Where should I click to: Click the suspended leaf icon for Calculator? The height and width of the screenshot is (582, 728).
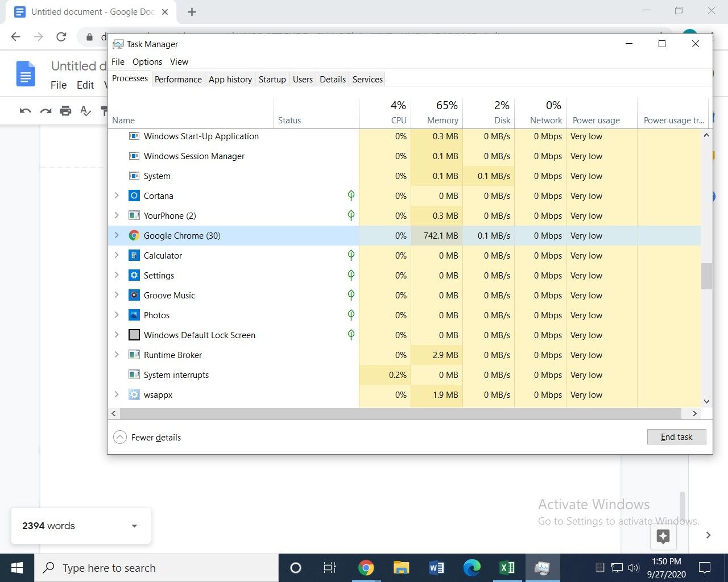351,255
